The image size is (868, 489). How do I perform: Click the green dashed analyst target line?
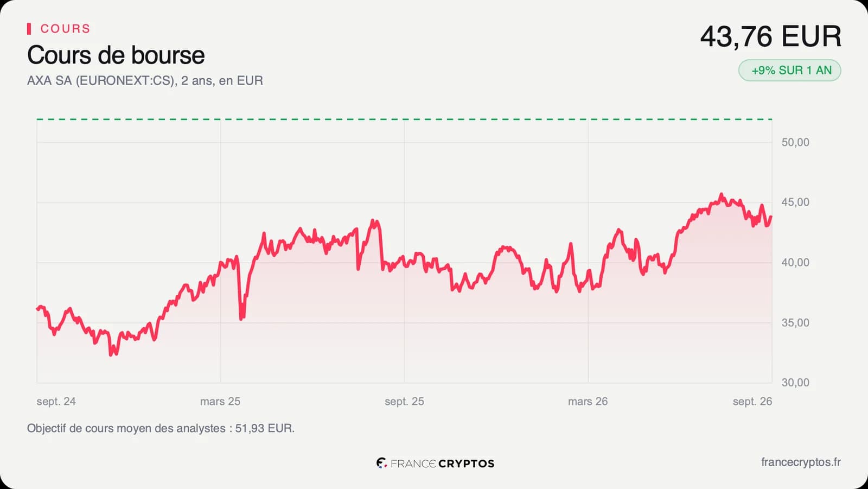(404, 119)
